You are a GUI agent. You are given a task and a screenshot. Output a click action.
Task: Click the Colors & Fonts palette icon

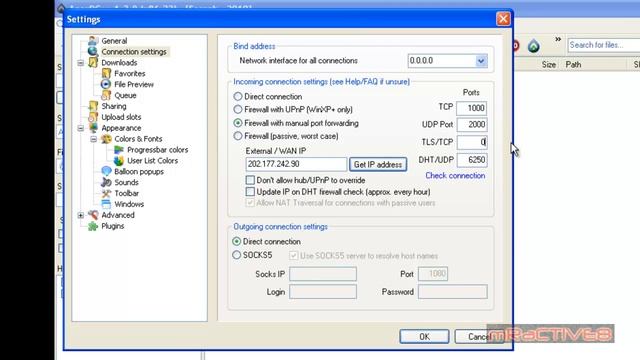tap(106, 139)
